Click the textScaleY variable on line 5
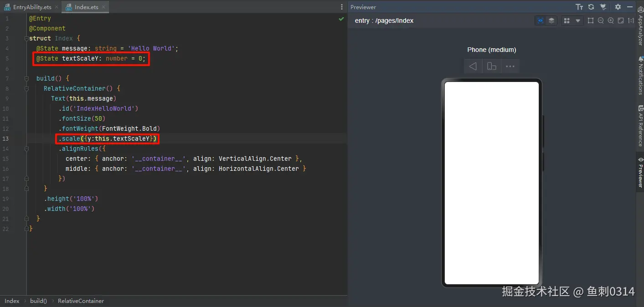644x307 pixels. click(80, 58)
